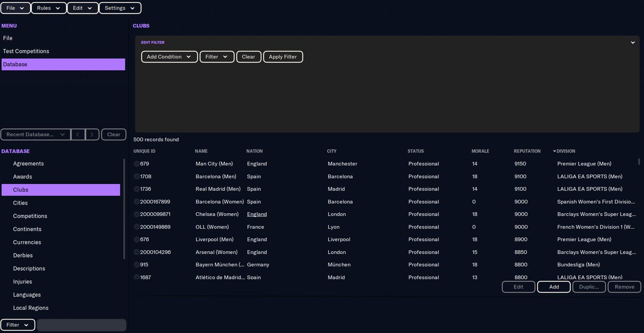Click the Add record button
This screenshot has height=333, width=644.
pos(554,287)
